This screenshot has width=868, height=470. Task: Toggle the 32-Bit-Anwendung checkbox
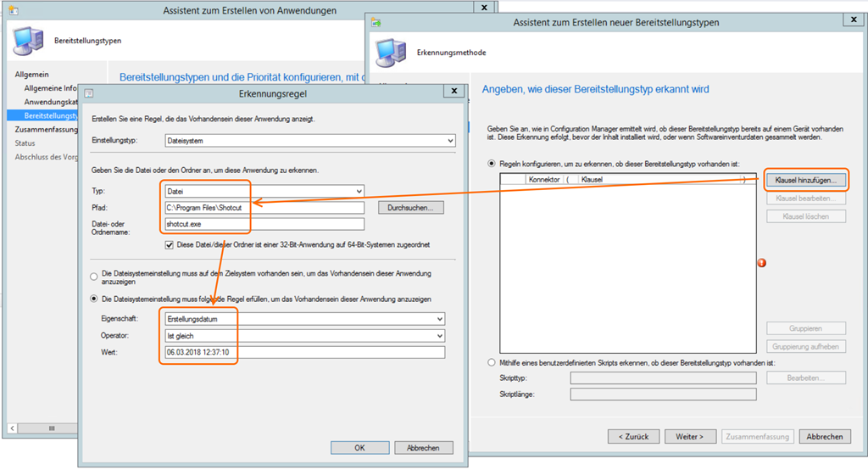[x=170, y=244]
